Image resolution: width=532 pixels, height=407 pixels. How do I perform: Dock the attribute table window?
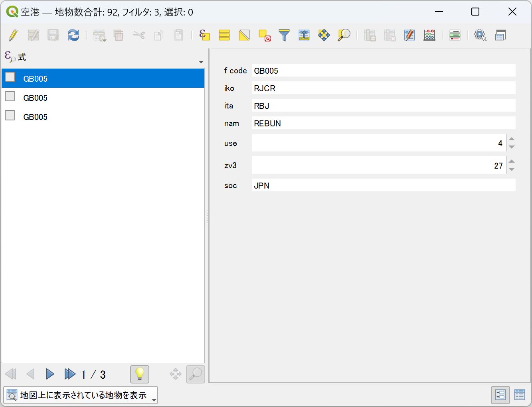click(x=500, y=35)
